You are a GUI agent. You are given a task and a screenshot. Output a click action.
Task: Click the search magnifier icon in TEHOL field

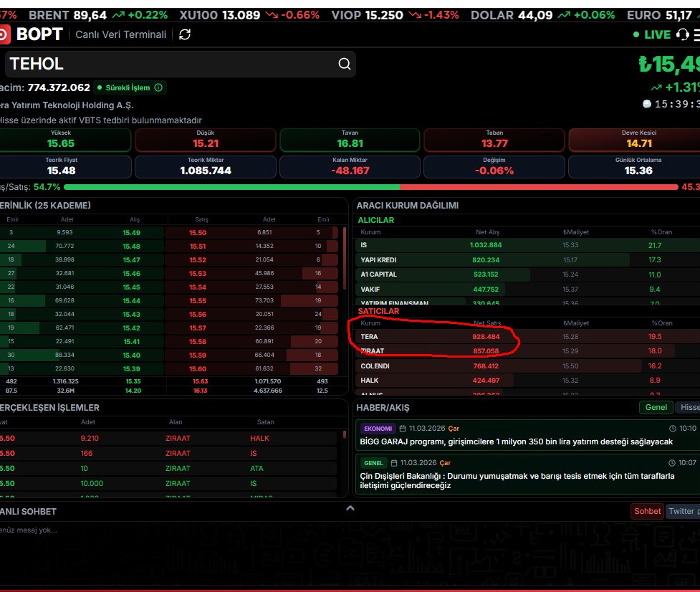click(344, 64)
